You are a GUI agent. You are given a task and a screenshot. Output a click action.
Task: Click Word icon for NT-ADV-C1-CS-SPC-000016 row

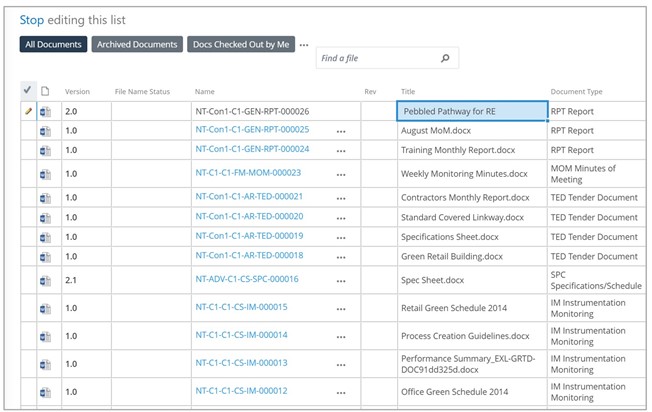point(45,281)
